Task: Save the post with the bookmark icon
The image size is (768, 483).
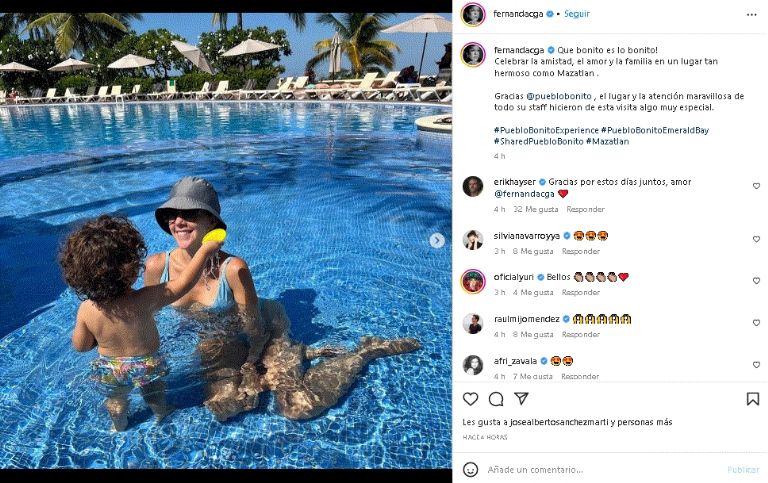Action: (753, 399)
